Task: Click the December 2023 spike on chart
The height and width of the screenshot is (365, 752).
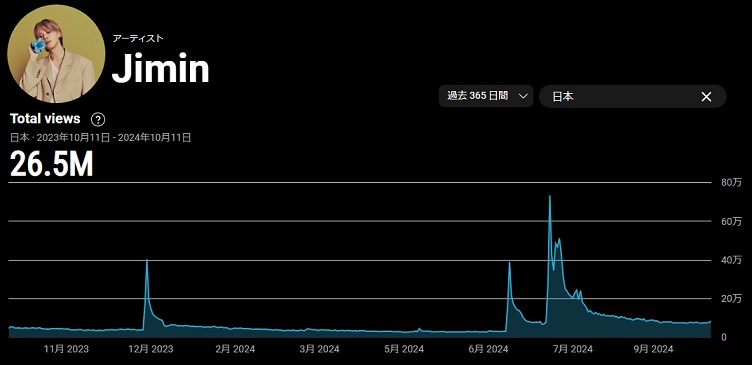Action: pyautogui.click(x=147, y=260)
